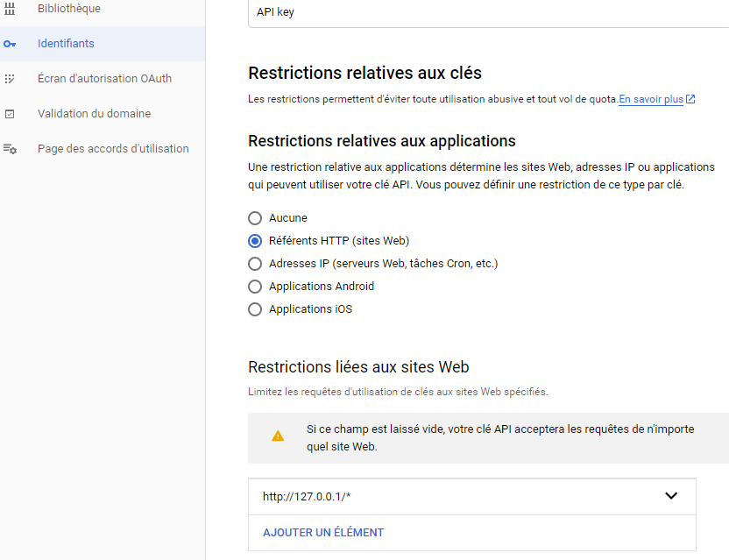Click AJOUTER UN ÉLÉMENT button

323,533
